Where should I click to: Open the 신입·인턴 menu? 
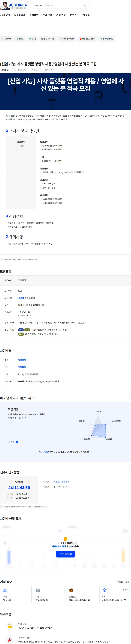point(47,15)
